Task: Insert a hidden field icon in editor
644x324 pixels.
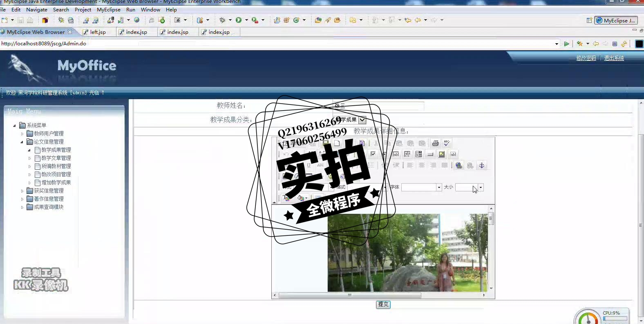Action: tap(453, 154)
